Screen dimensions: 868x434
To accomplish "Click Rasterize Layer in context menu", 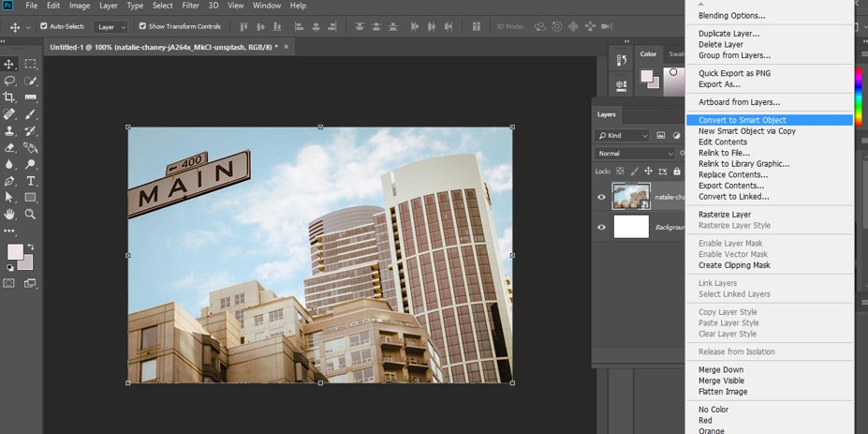I will (x=724, y=215).
